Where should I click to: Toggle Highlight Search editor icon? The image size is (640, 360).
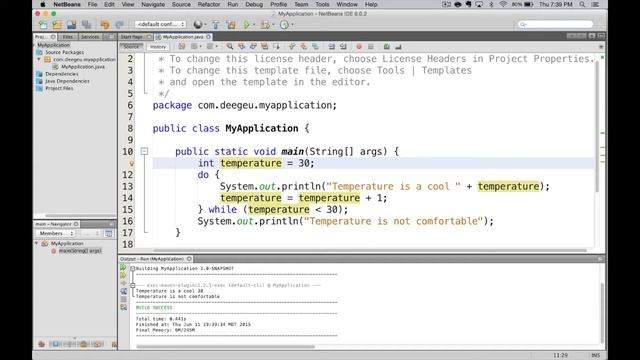(264, 47)
